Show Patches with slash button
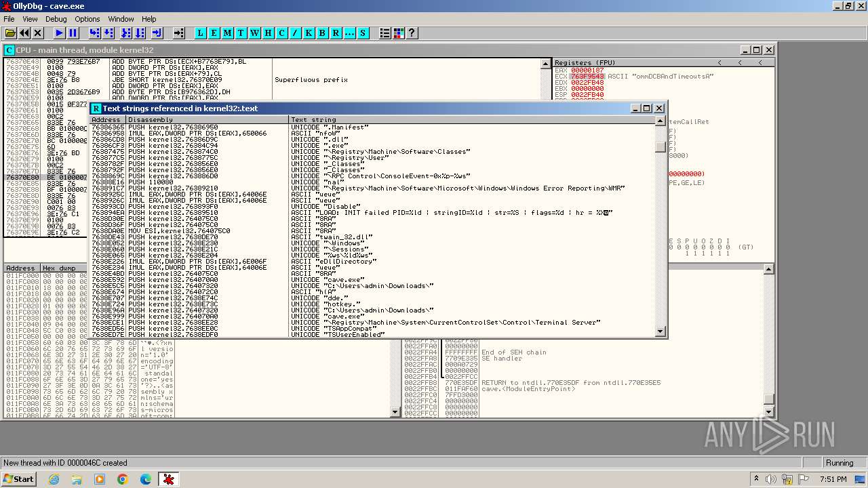Screen dimensions: 868x488 pyautogui.click(x=296, y=33)
